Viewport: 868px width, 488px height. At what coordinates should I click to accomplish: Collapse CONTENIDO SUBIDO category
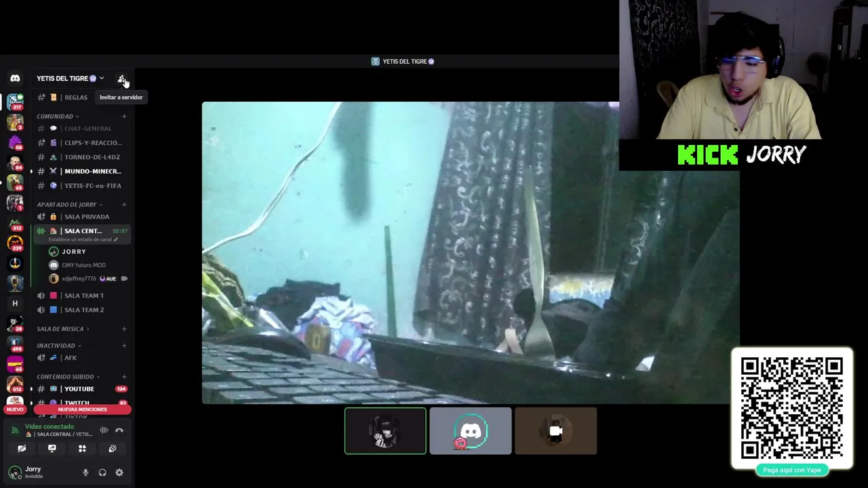(x=68, y=377)
